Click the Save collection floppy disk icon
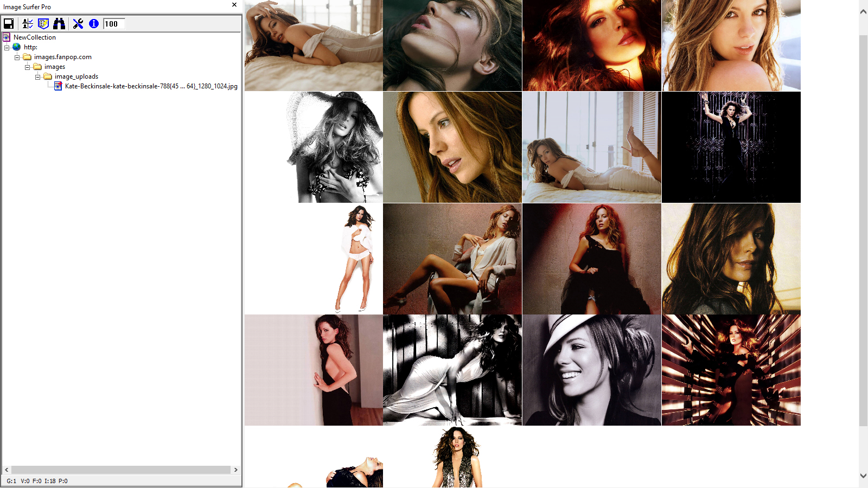This screenshot has width=868, height=488. [x=9, y=23]
